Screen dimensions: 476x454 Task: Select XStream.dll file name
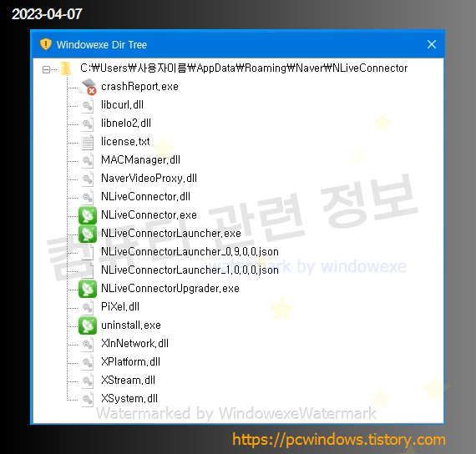click(128, 381)
